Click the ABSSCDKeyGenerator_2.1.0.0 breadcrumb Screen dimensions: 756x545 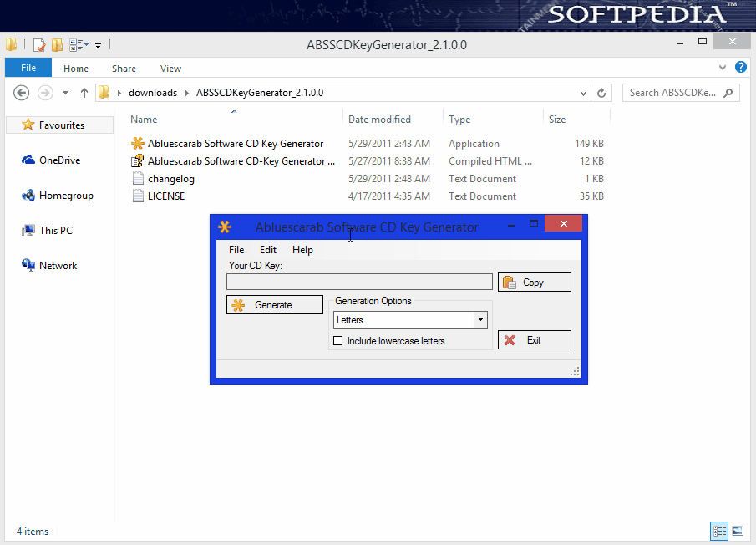tap(260, 93)
